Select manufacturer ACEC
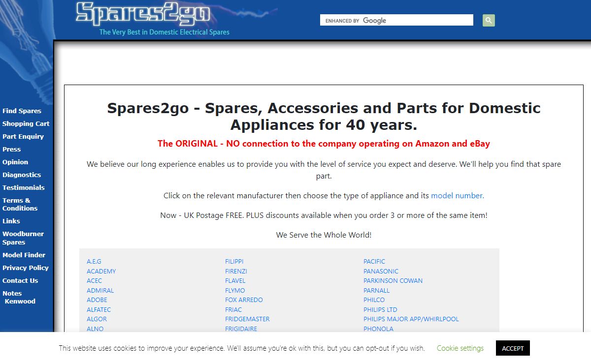This screenshot has height=364, width=591. (95, 281)
